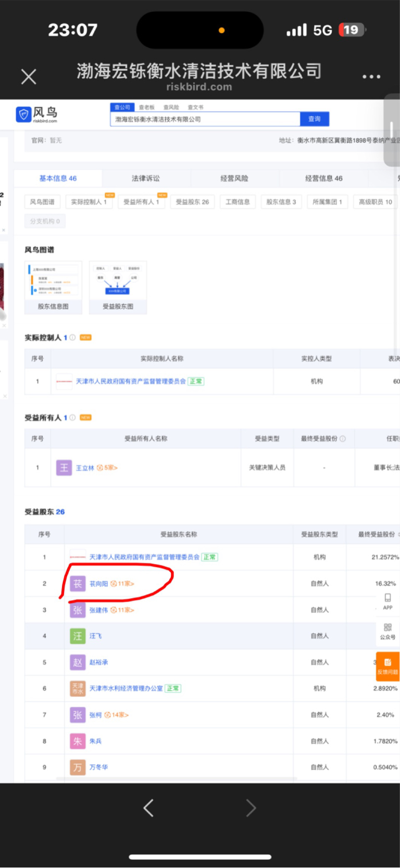This screenshot has width=400, height=868.
Task: Close the in-app browser with X
Action: (x=29, y=77)
